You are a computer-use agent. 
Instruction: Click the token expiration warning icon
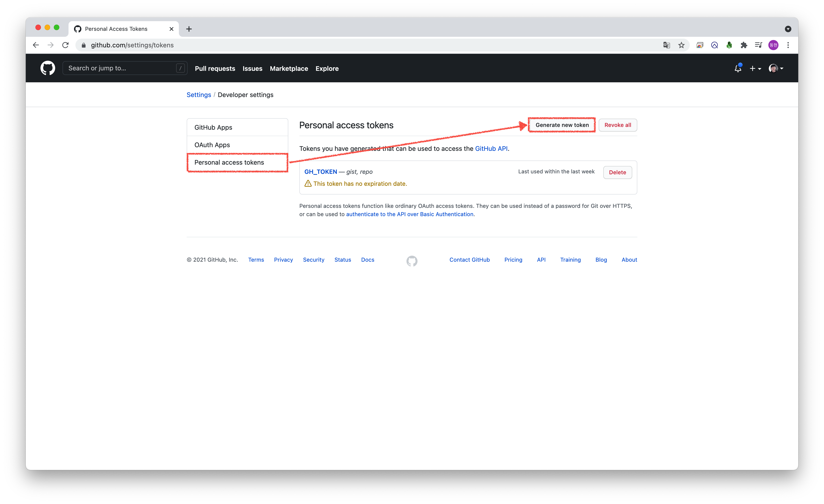(308, 184)
